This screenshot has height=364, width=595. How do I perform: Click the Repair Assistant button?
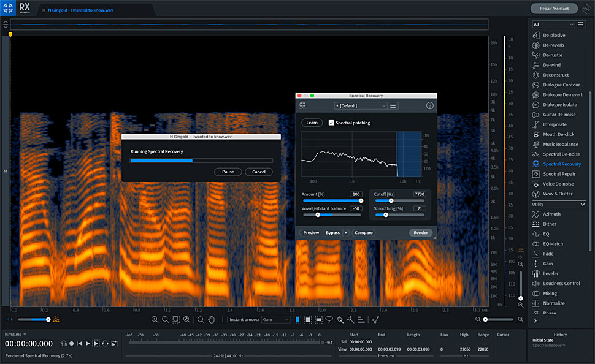554,9
